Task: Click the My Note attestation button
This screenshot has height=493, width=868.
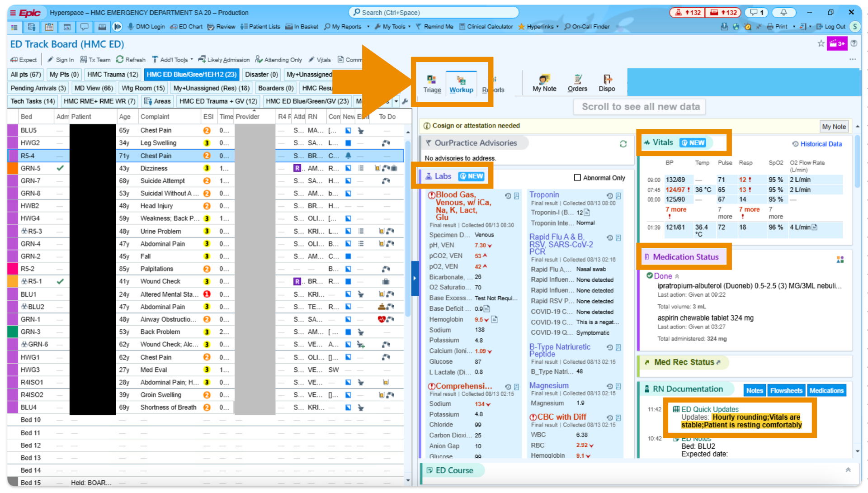Action: coord(834,127)
